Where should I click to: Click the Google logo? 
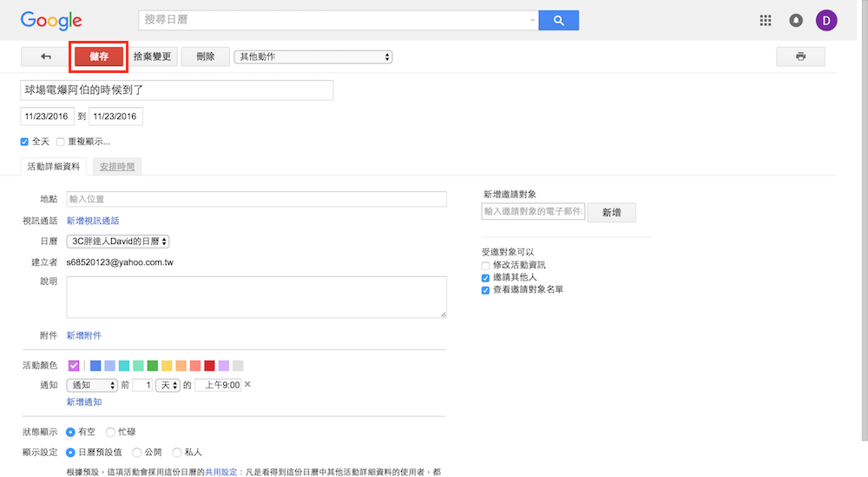click(x=51, y=20)
